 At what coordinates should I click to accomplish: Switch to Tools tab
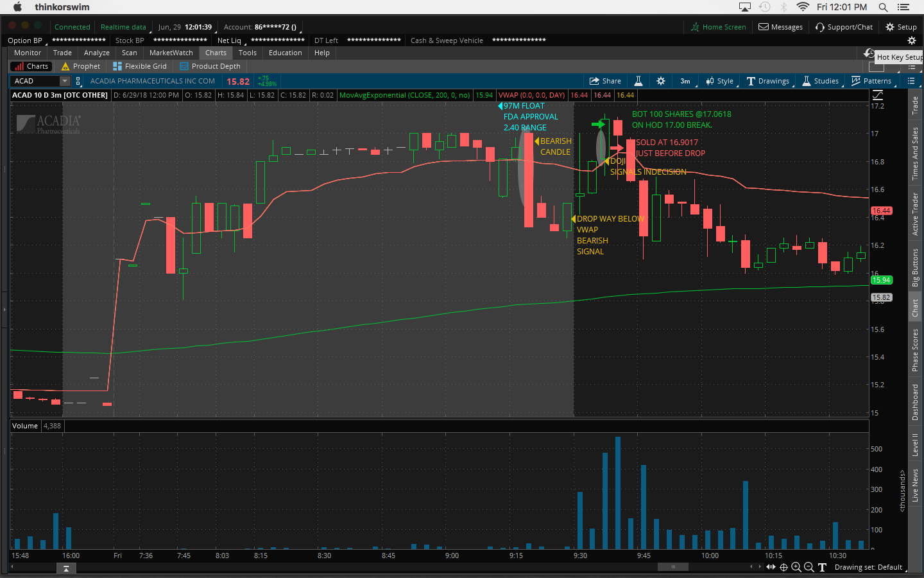[x=248, y=53]
